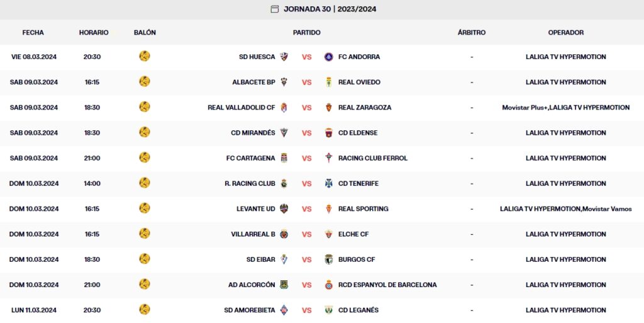The width and height of the screenshot is (644, 323).
Task: Click the ball icon in the SD Amorebieta row
Action: pos(145,310)
